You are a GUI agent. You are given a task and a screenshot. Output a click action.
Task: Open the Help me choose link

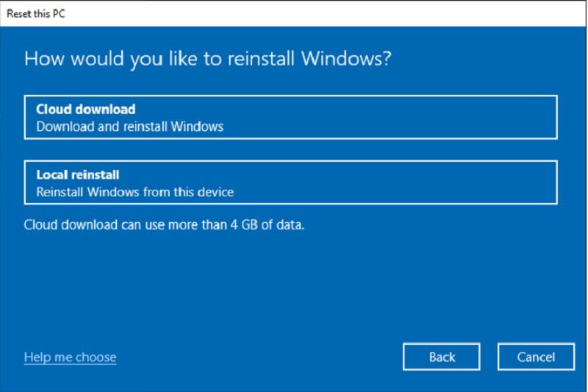tap(70, 357)
